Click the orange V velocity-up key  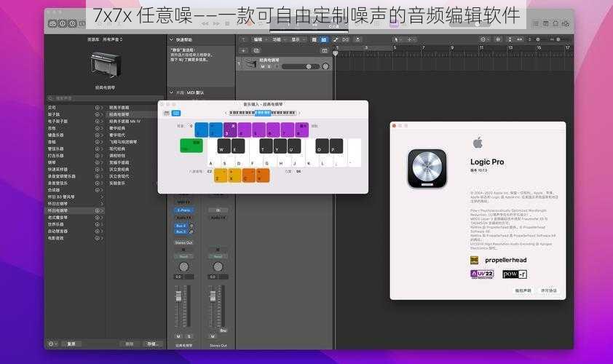pos(263,175)
